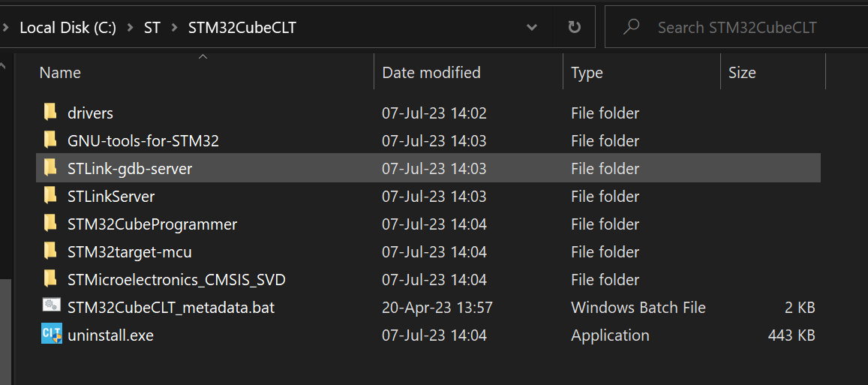The image size is (868, 385).
Task: Click the uninstall.exe CLT icon
Action: click(x=51, y=335)
